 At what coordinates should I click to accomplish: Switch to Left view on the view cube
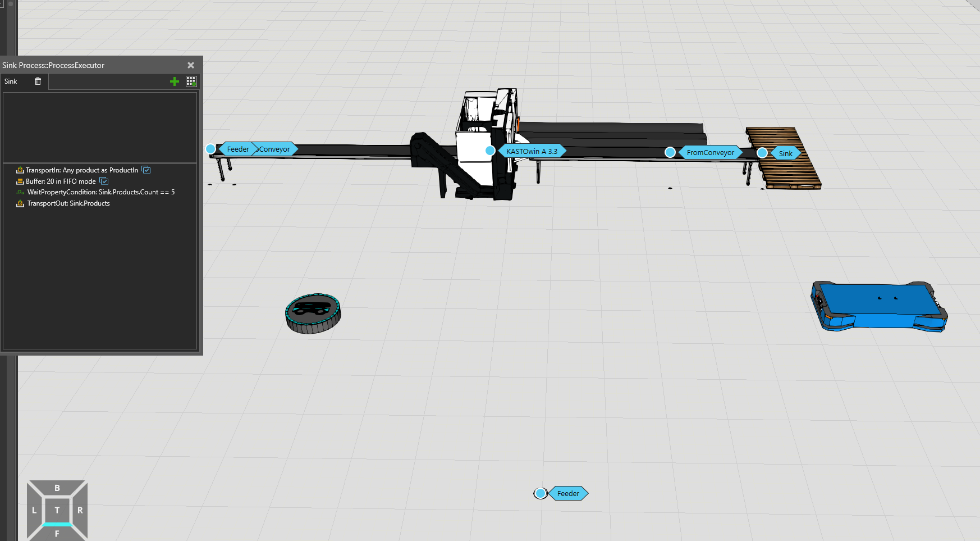(x=34, y=510)
